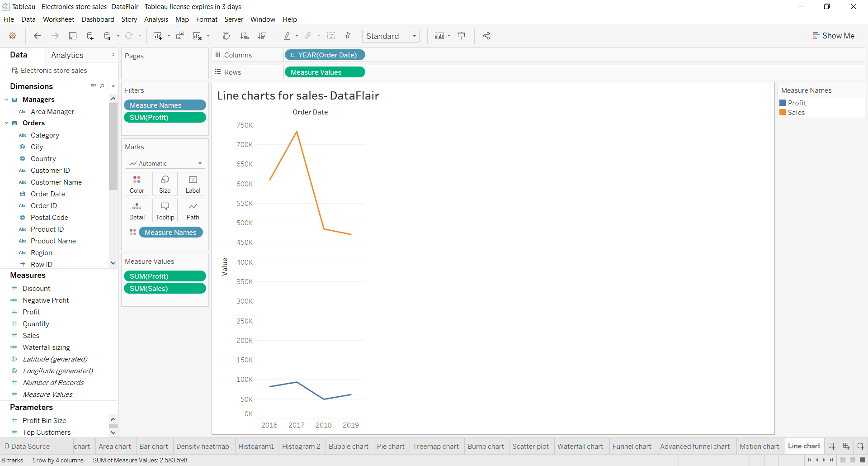
Task: Click the new dashboard tab icon
Action: pyautogui.click(x=846, y=447)
